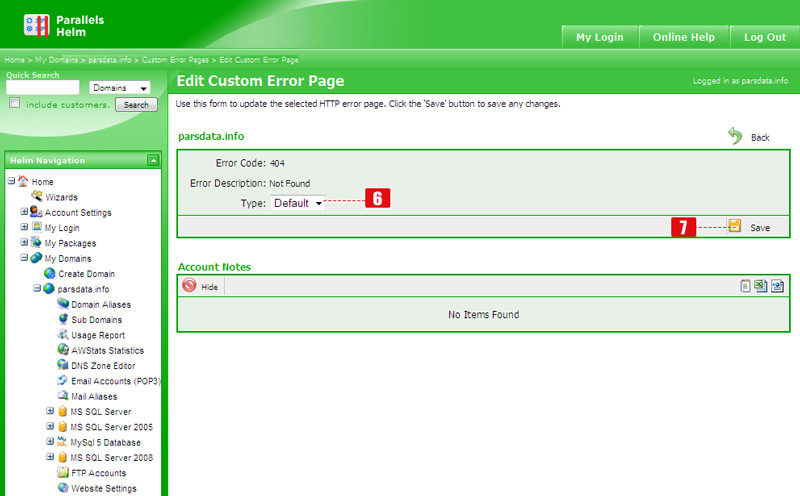Go to parsdata.info breadcrumb link
The width and height of the screenshot is (800, 496).
110,60
